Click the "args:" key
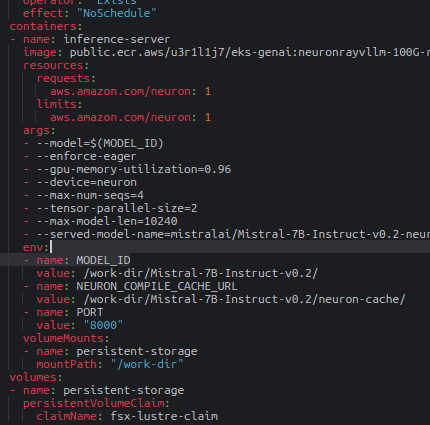 [39, 130]
